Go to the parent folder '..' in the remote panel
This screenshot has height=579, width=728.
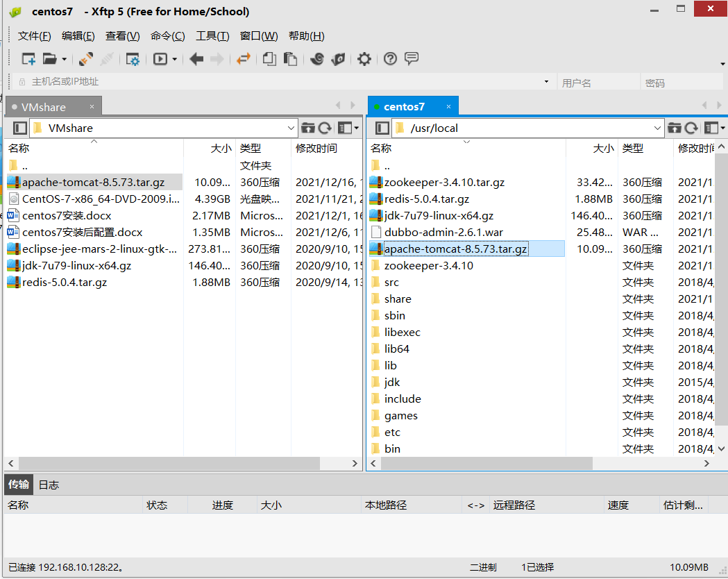[x=466, y=166]
